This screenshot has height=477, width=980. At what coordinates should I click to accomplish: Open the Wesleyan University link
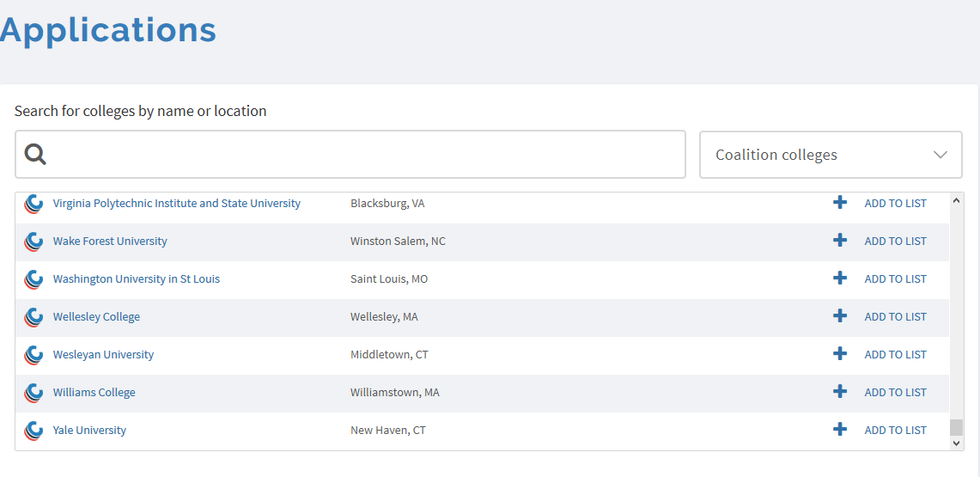click(x=103, y=354)
